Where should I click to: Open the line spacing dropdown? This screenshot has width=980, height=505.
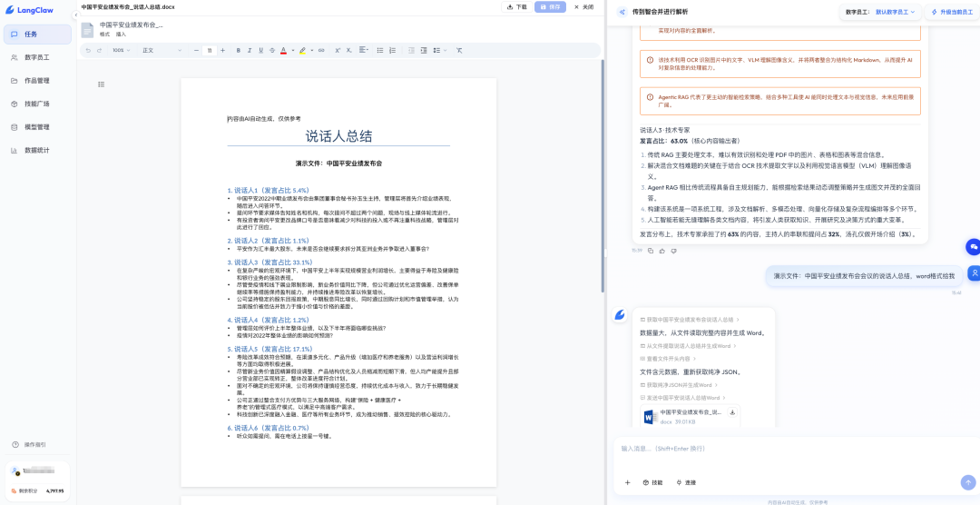click(x=439, y=50)
